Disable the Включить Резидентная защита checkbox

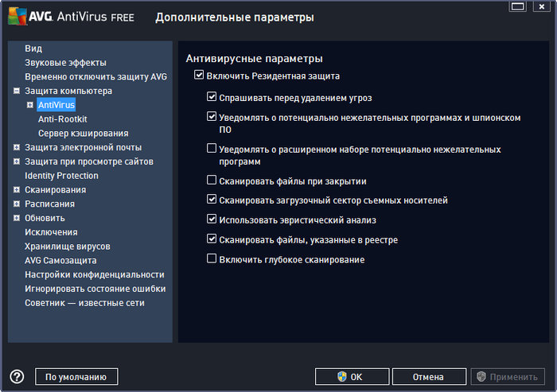pos(199,75)
